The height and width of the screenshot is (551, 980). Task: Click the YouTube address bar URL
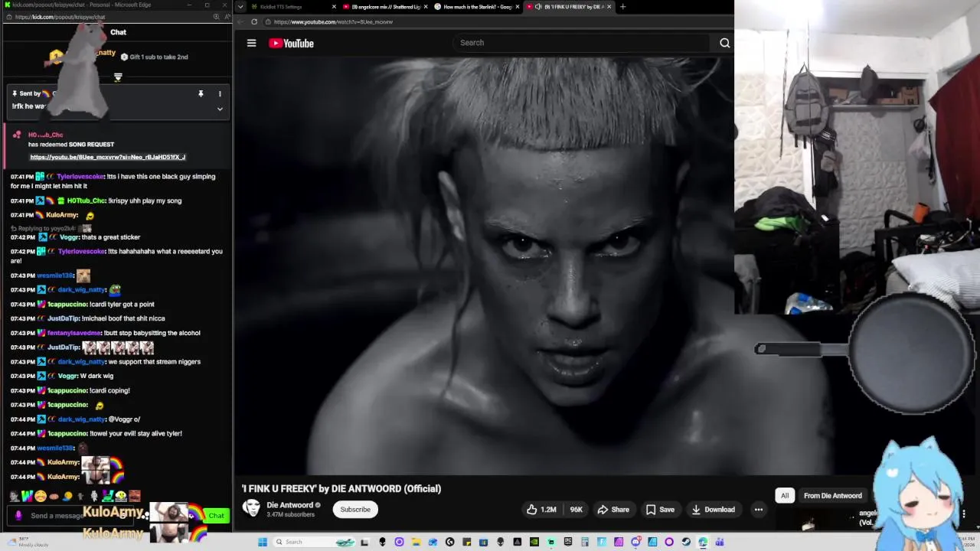click(x=333, y=21)
